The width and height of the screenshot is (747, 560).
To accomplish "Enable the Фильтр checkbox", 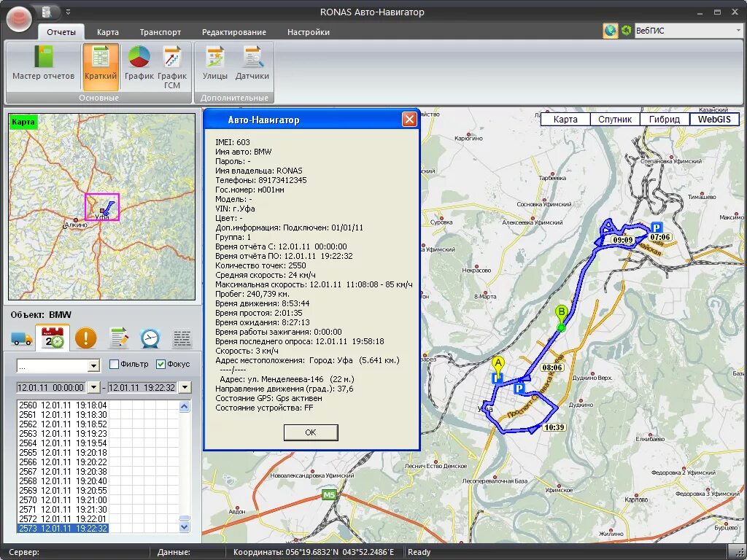I will (x=114, y=365).
